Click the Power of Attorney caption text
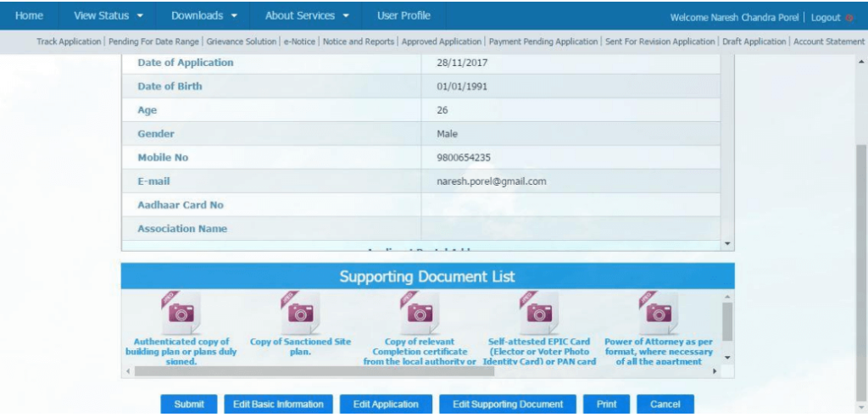This screenshot has width=868, height=417. click(x=659, y=352)
